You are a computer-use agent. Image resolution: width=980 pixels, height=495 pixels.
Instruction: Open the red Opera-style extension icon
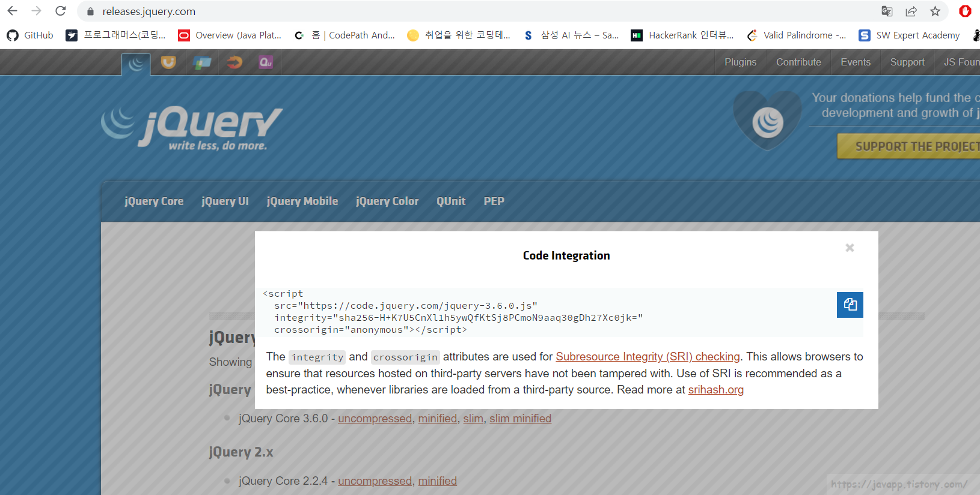pos(965,11)
